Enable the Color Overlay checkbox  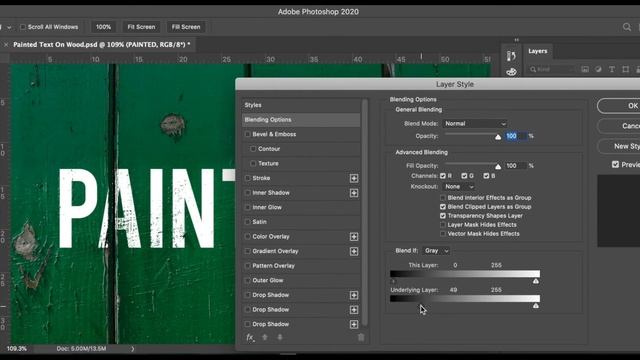[x=247, y=237]
